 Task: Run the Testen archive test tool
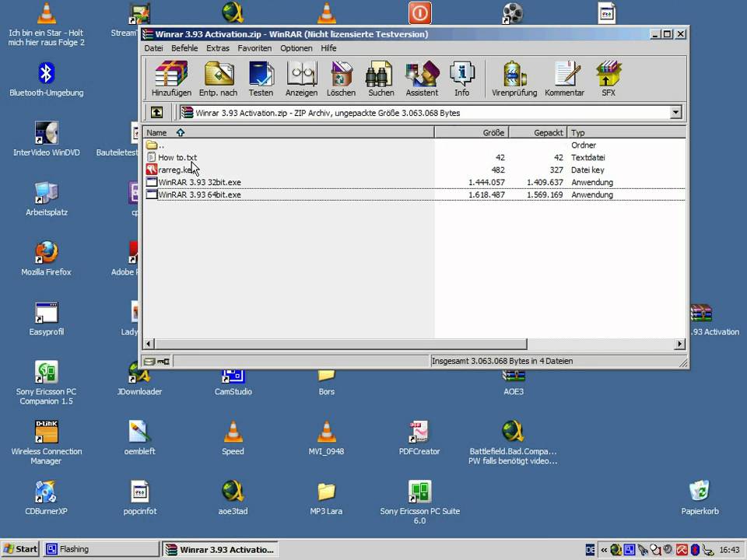tap(261, 79)
